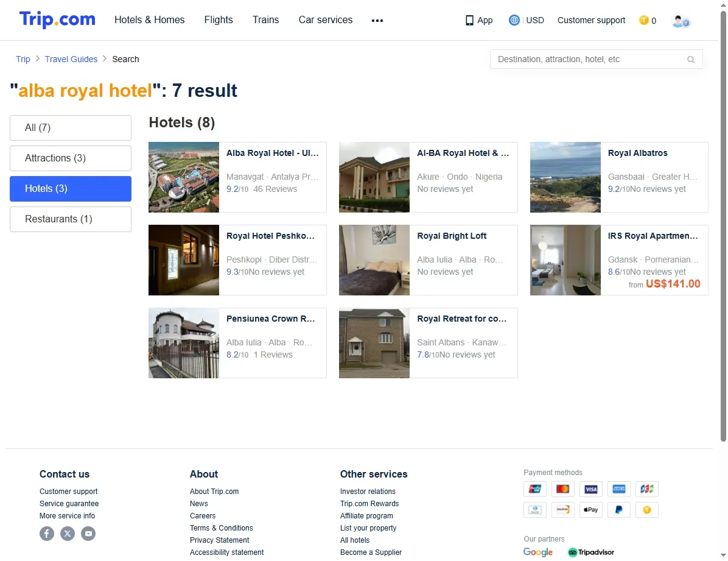The width and height of the screenshot is (728, 561).
Task: Click the Tripadvisor partner logo
Action: coord(590,552)
